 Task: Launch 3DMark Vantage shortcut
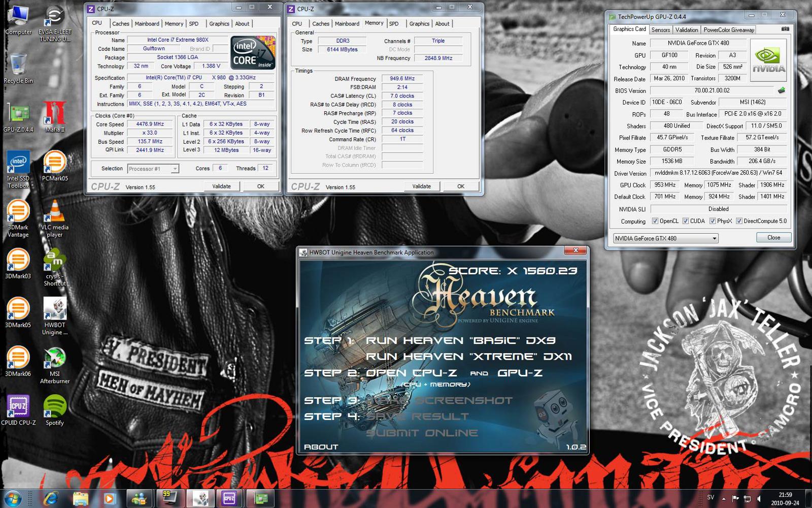(18, 218)
